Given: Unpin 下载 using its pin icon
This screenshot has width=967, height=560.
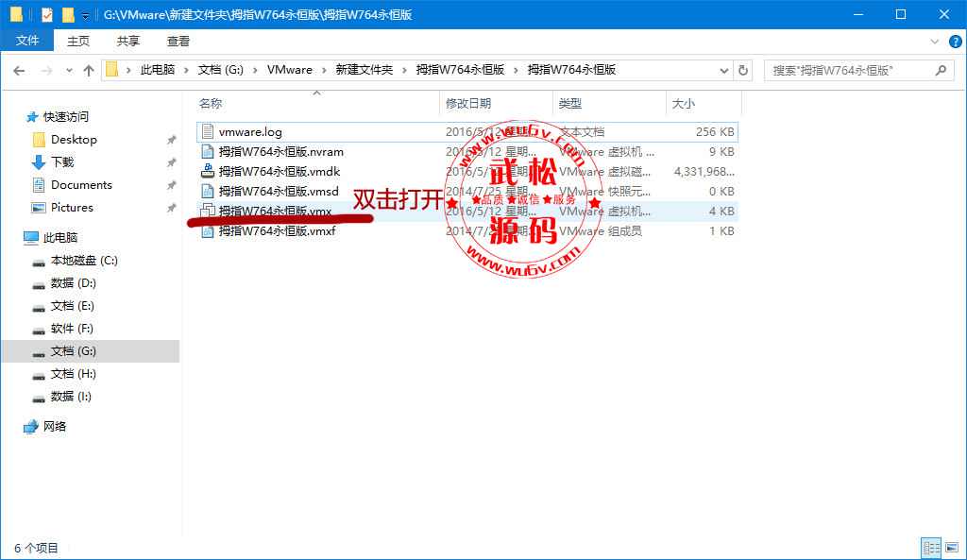Looking at the screenshot, I should (x=172, y=162).
